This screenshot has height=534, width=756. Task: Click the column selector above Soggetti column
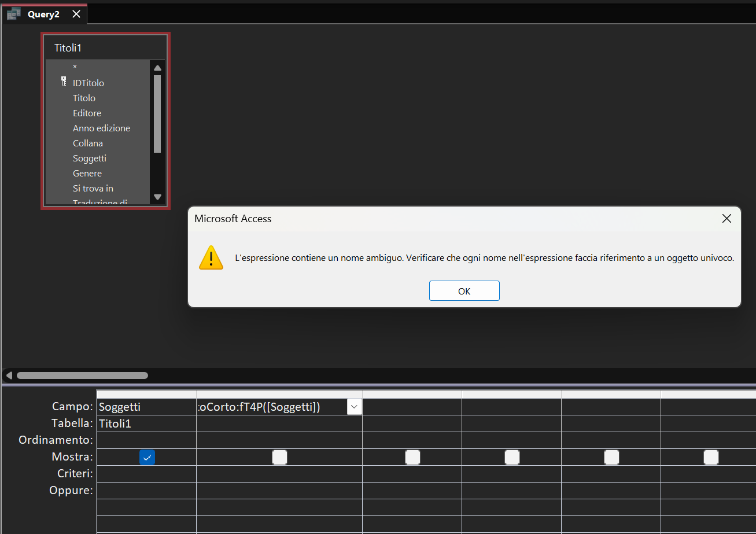[x=146, y=394]
